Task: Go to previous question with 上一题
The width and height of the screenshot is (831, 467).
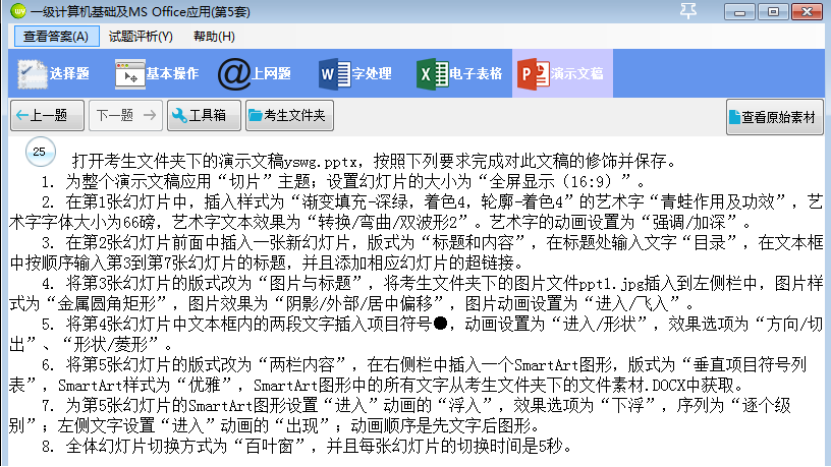Action: [47, 115]
